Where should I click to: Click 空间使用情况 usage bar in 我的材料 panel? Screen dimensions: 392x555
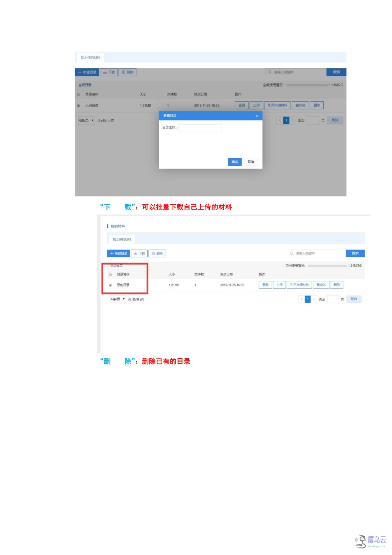(328, 266)
